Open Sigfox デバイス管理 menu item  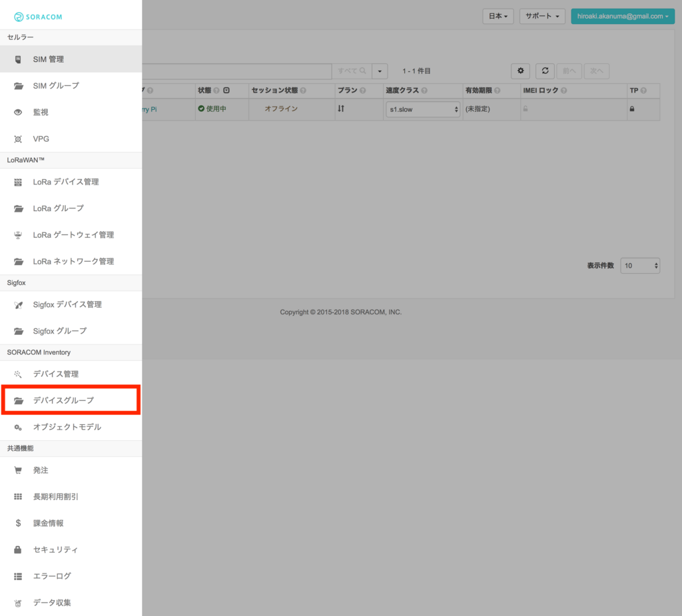71,304
